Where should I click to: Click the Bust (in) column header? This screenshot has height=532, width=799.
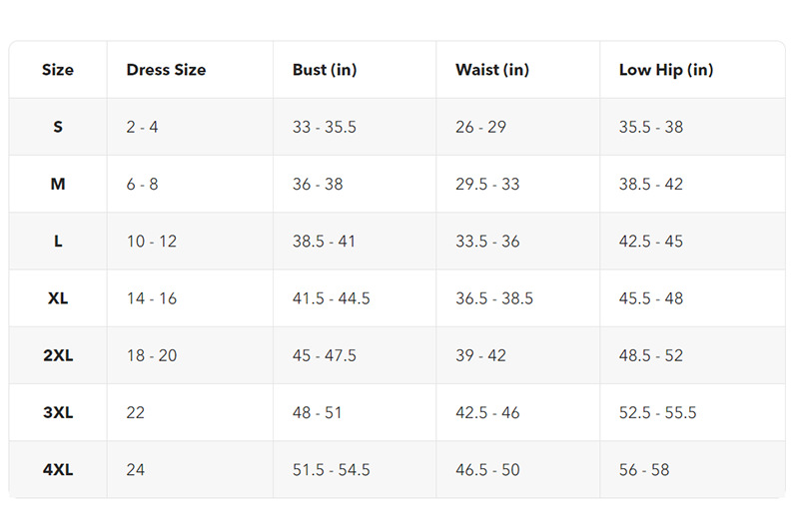325,70
